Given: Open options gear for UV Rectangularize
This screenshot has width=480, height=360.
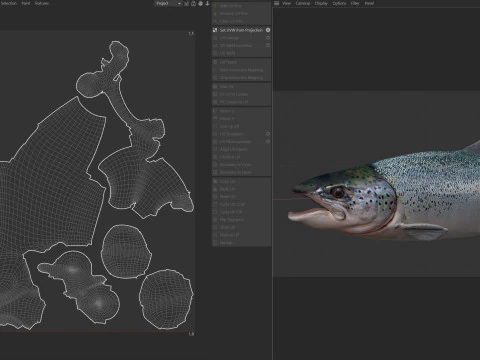Looking at the screenshot, I should pyautogui.click(x=268, y=141).
